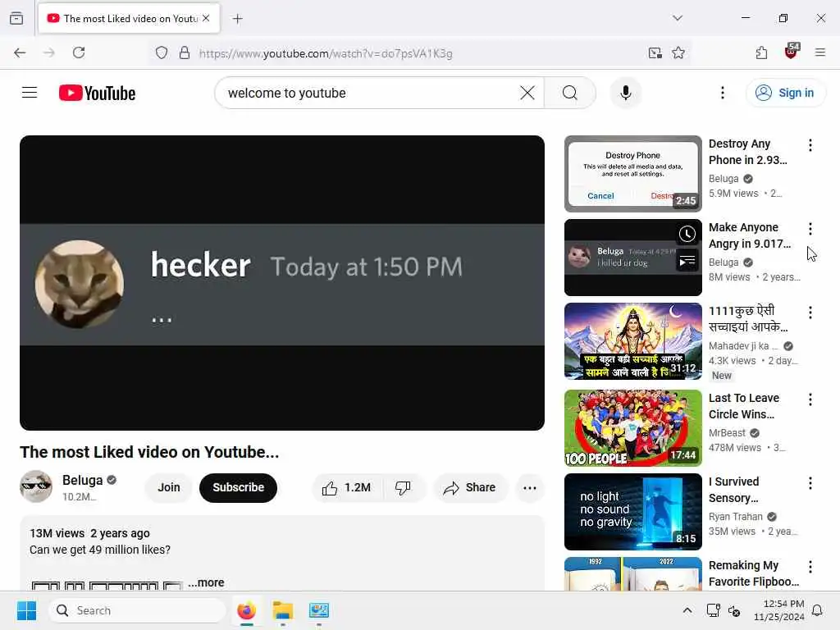Open Firefox application hamburger menu
This screenshot has width=840, height=630.
(x=820, y=52)
